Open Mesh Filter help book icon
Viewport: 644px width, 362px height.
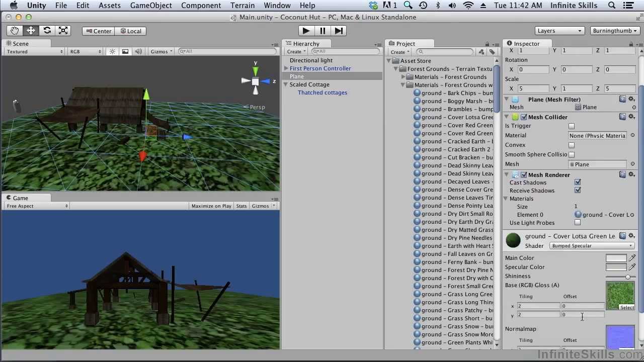point(622,100)
